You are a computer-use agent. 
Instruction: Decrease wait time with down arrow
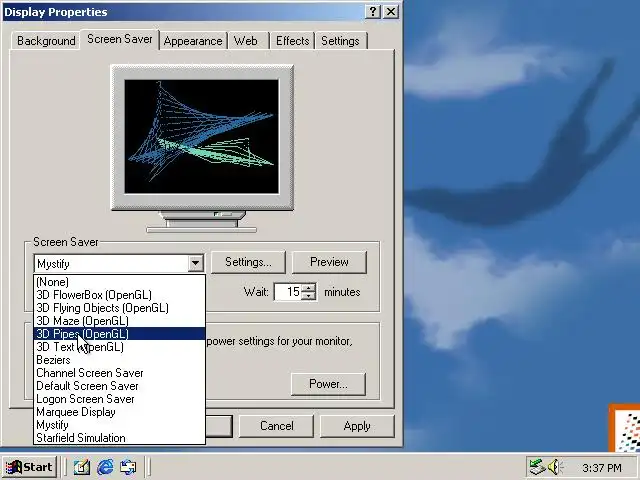click(309, 296)
